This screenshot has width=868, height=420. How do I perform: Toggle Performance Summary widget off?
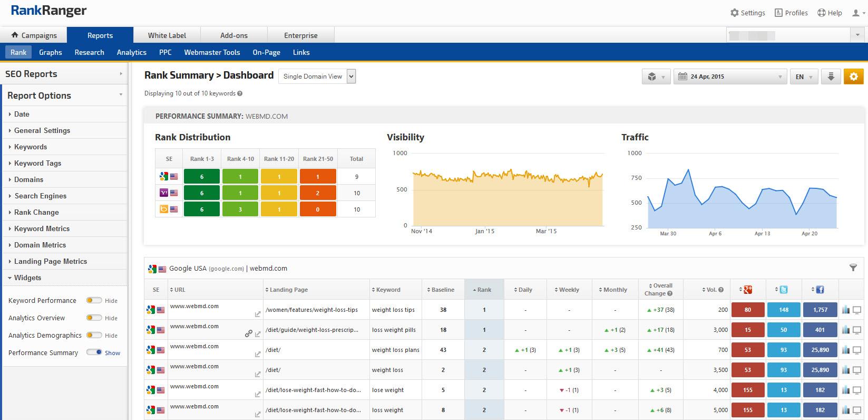[94, 352]
